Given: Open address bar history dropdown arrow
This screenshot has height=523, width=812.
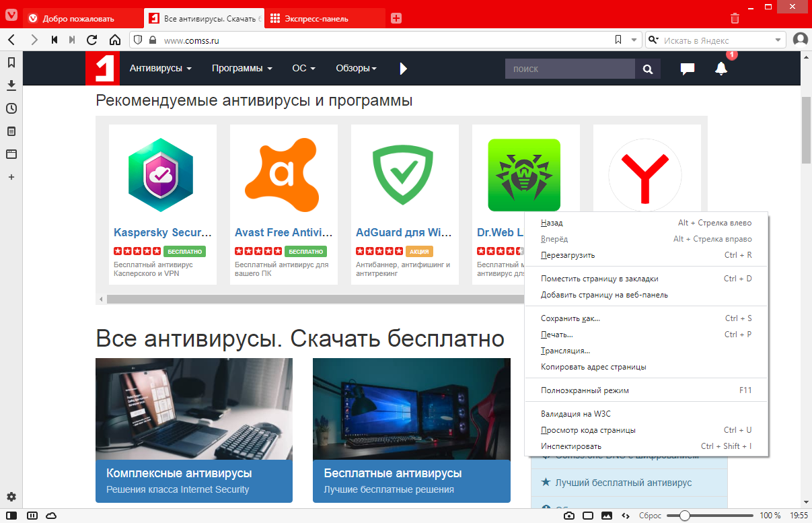Looking at the screenshot, I should click(x=634, y=40).
